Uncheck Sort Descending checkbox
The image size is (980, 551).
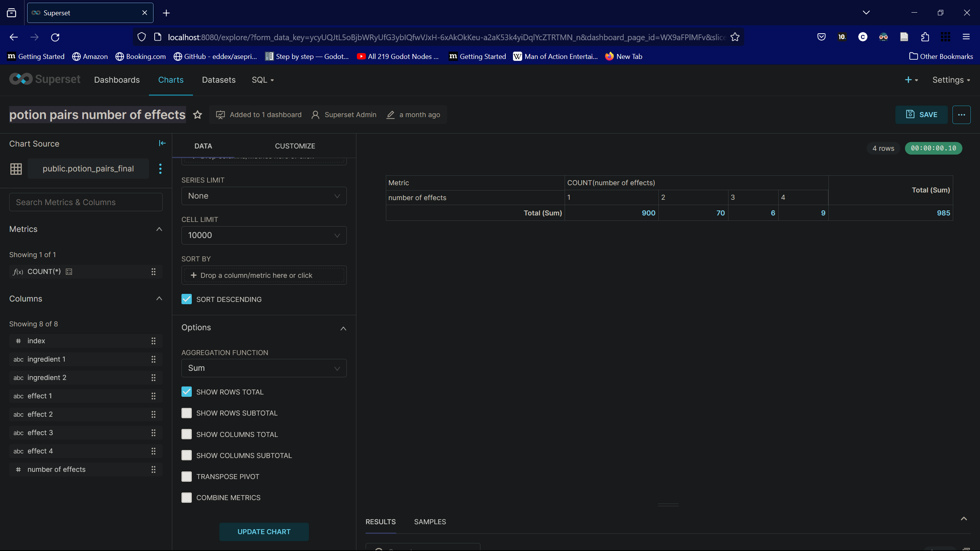[x=186, y=299]
